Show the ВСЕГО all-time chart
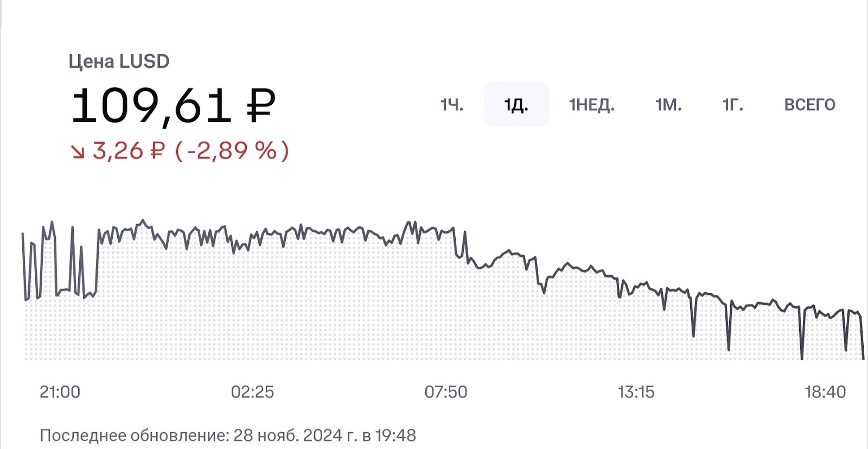This screenshot has width=868, height=449. click(x=810, y=105)
